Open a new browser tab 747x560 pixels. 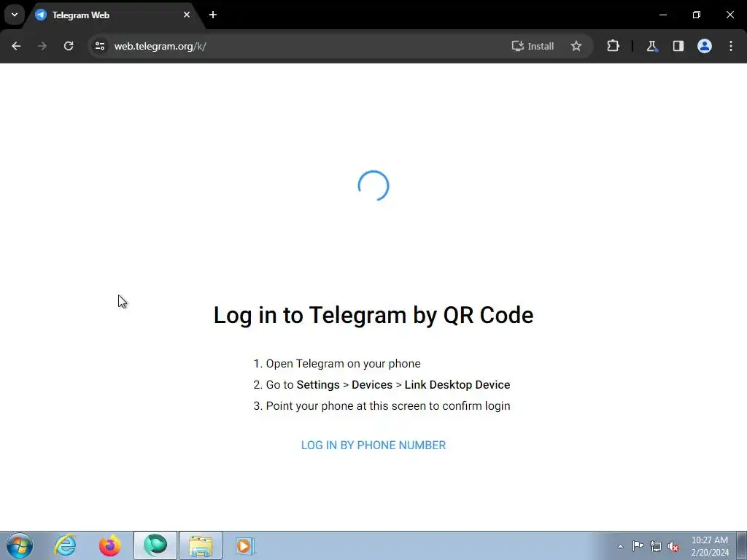point(213,15)
